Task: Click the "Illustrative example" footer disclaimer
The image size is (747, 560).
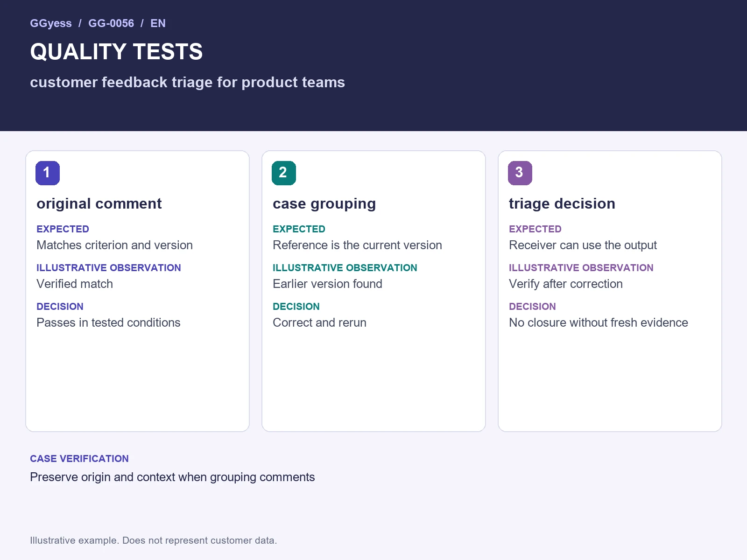Action: (x=154, y=540)
